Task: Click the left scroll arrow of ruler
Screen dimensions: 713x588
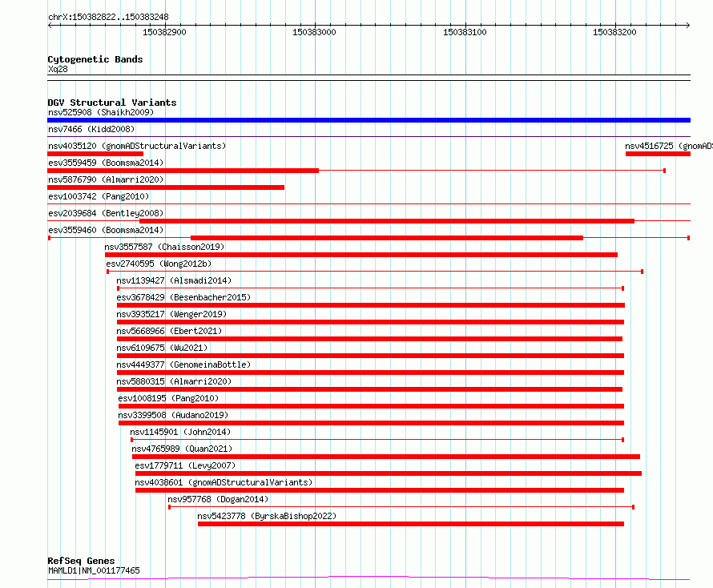Action: [50, 25]
